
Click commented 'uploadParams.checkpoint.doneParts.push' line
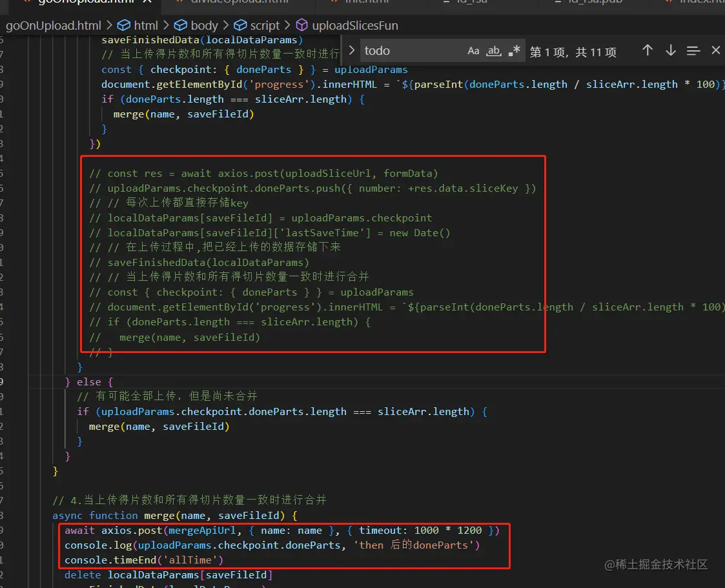(x=312, y=188)
